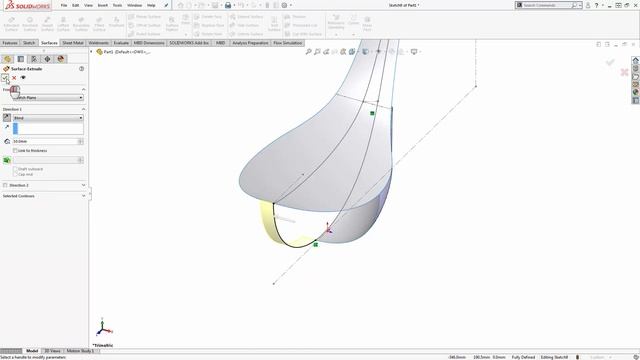Toggle the Cap end checkbox
The width and height of the screenshot is (640, 360).
[16, 174]
